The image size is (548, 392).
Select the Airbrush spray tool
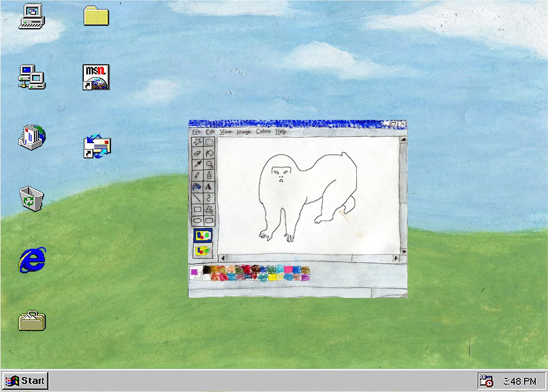coord(197,186)
